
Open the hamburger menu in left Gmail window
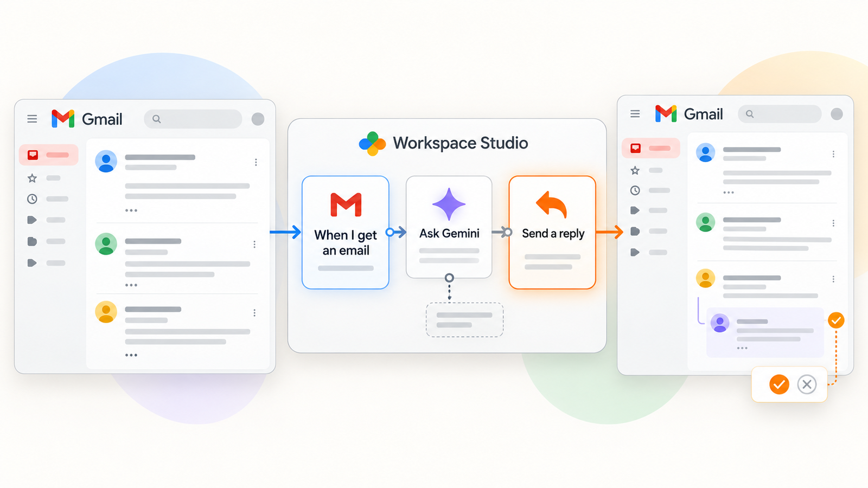tap(32, 119)
